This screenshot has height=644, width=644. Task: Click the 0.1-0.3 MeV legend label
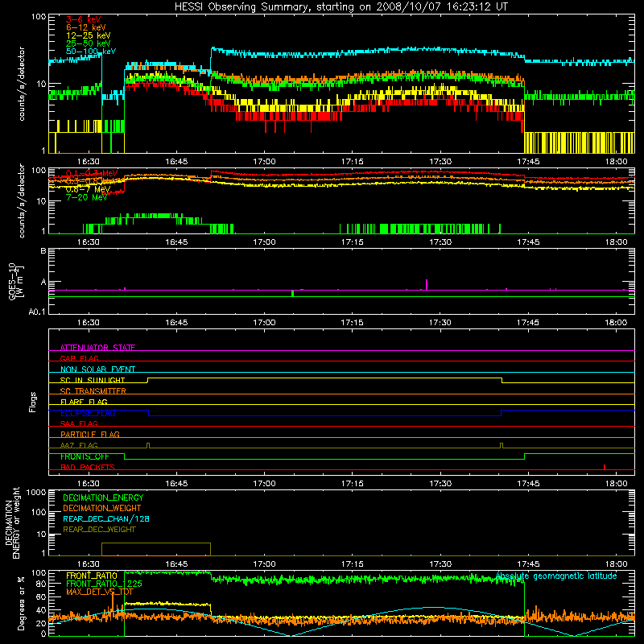pyautogui.click(x=92, y=173)
